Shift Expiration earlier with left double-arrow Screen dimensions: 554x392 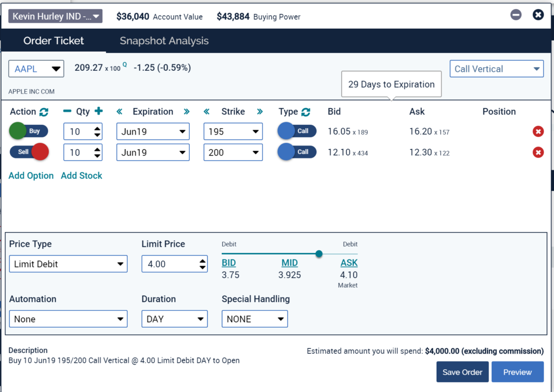click(121, 112)
